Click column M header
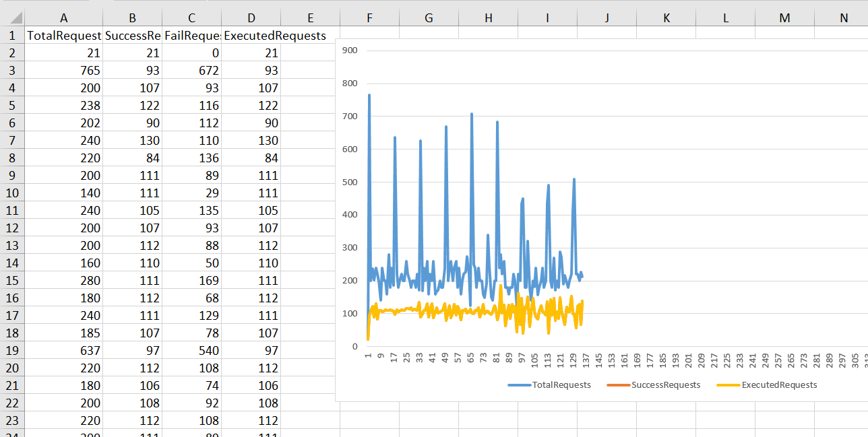868x437 pixels. [x=784, y=18]
